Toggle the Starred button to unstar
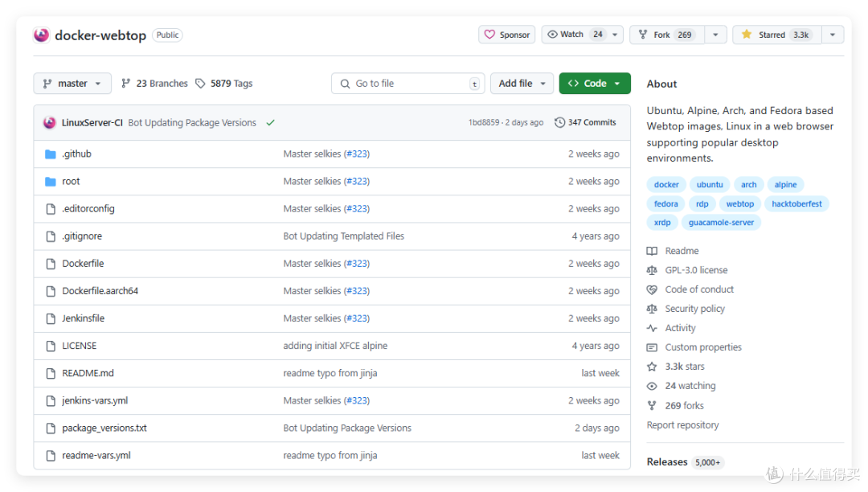The width and height of the screenshot is (868, 492). [777, 35]
